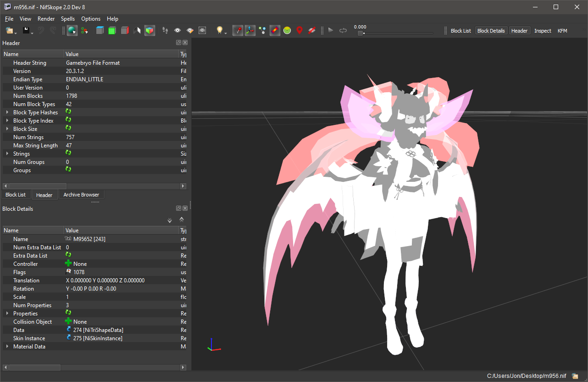
Task: Open the lightbulb dropdown arrow
Action: (226, 33)
